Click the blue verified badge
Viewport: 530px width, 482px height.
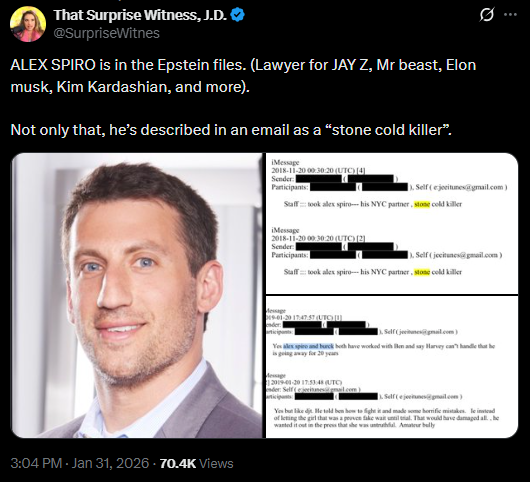237,15
